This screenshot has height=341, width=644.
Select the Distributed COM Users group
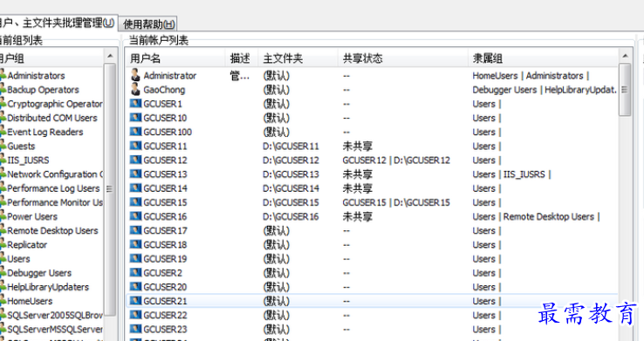click(x=52, y=118)
